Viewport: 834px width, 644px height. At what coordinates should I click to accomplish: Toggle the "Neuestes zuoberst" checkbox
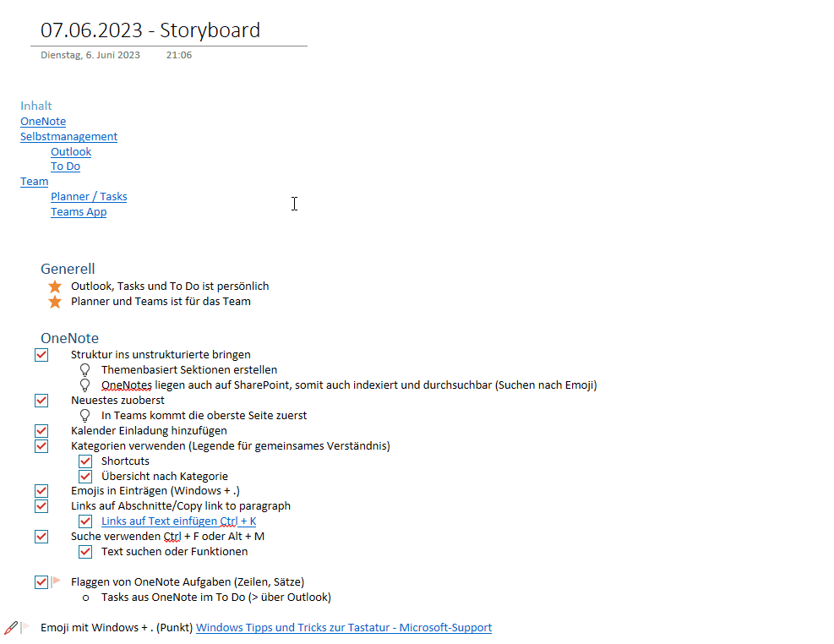tap(41, 401)
